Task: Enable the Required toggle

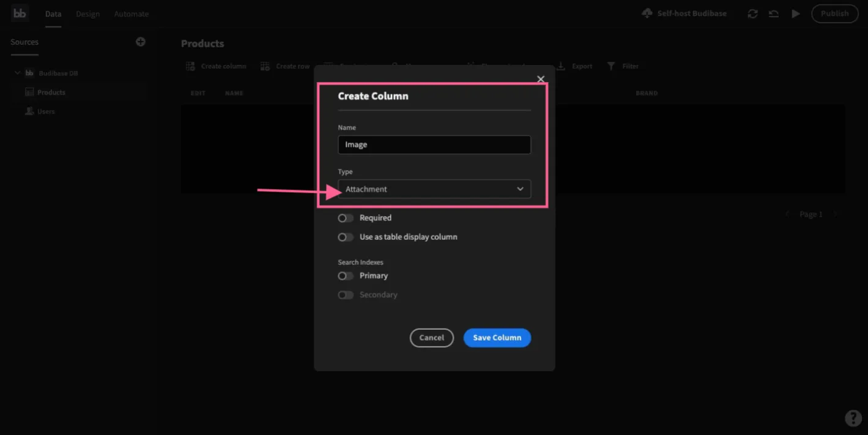Action: pos(346,218)
